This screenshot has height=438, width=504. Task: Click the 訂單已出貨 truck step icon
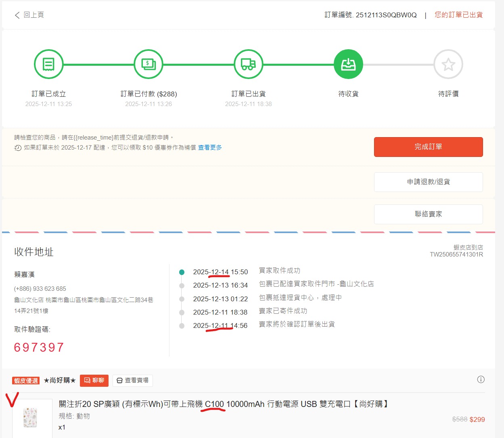coord(248,65)
